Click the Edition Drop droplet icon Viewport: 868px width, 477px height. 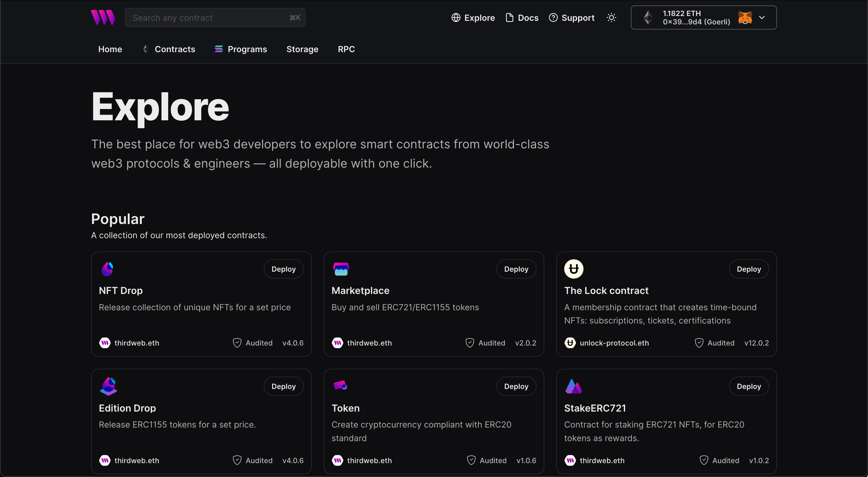pyautogui.click(x=108, y=386)
